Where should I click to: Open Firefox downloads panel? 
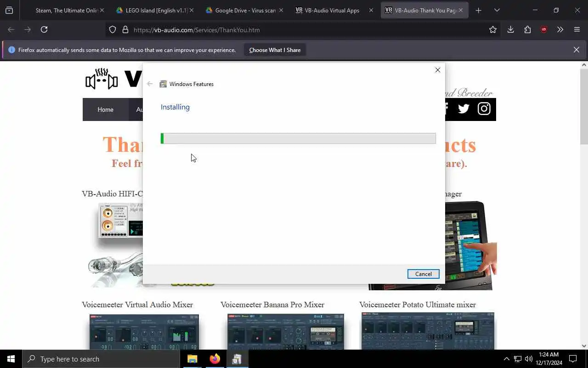click(510, 29)
